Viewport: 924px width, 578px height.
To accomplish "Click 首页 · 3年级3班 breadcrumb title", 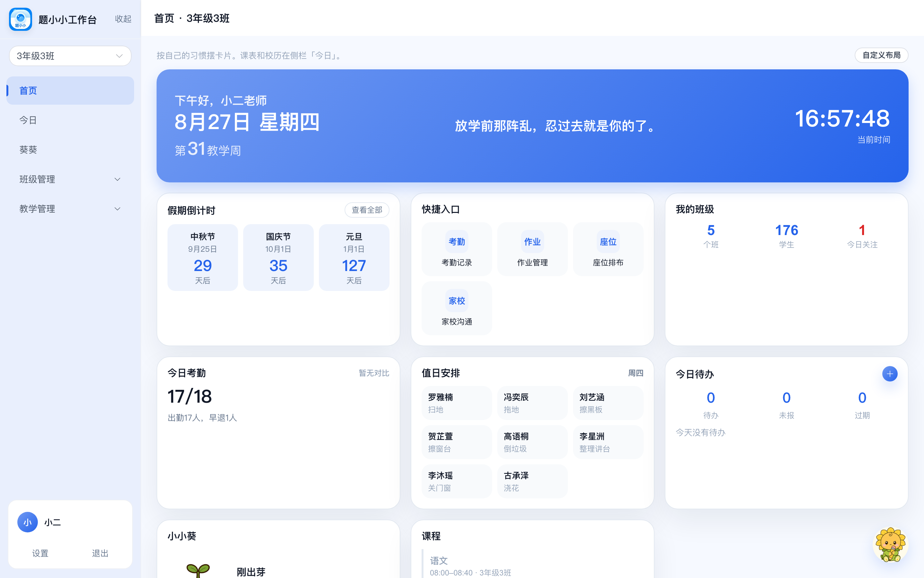I will (192, 18).
